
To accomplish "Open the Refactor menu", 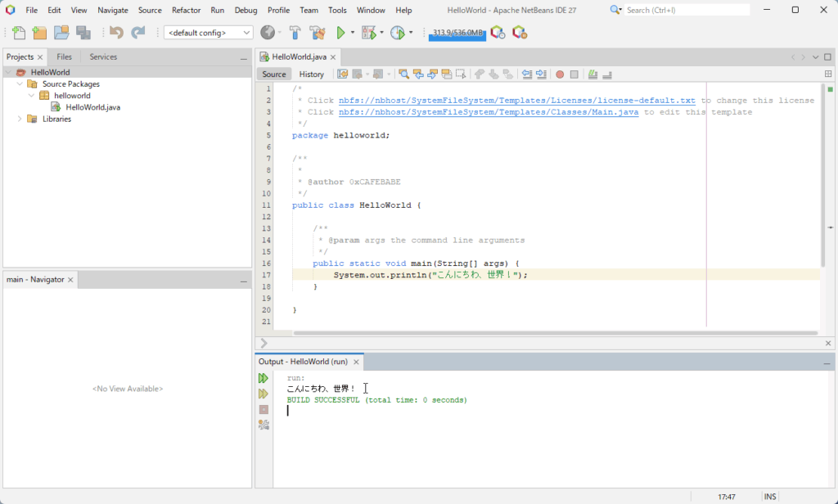I will [186, 10].
